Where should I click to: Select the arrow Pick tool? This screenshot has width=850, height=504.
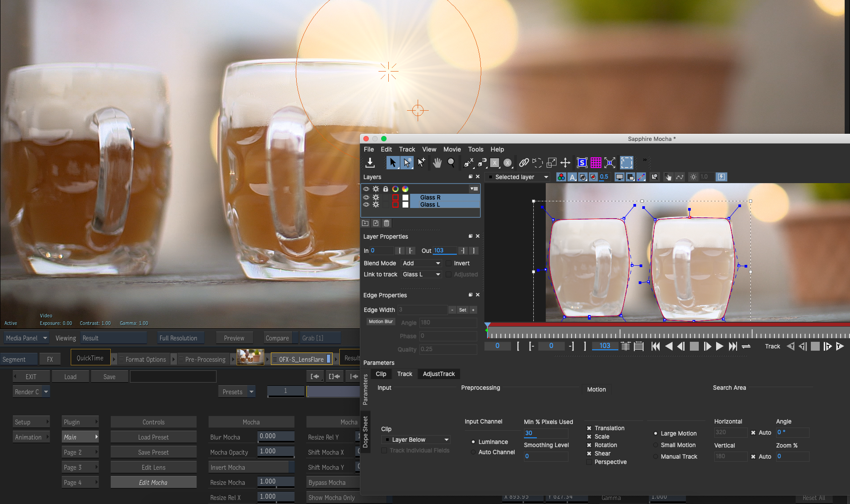click(392, 163)
